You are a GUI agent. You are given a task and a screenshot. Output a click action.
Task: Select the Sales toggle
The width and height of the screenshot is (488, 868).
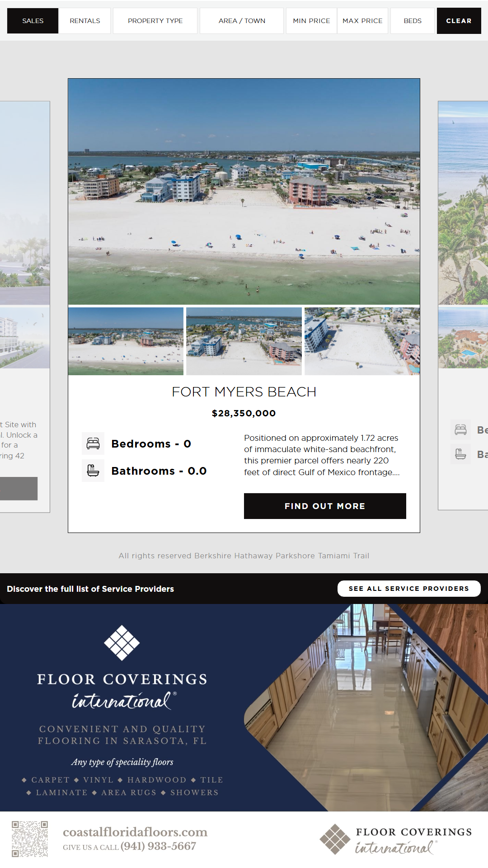[33, 21]
